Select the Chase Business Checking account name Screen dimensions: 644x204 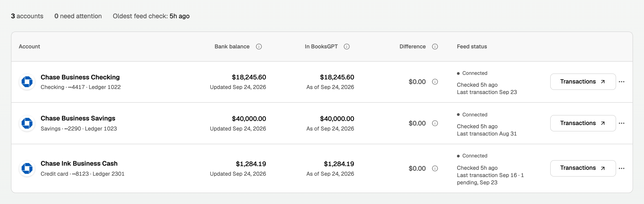(80, 77)
